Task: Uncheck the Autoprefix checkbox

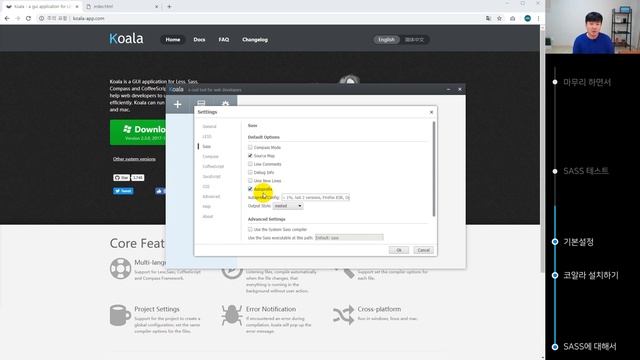Action: click(x=250, y=189)
